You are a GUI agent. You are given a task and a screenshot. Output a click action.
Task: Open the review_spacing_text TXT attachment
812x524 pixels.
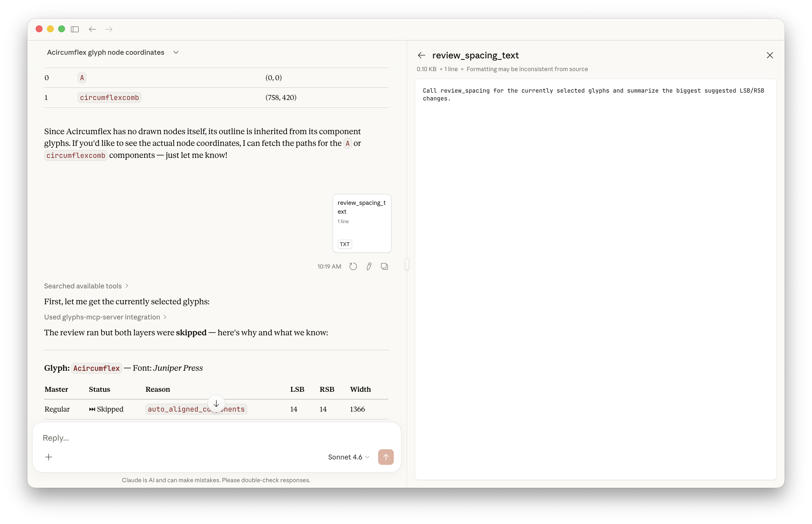[362, 223]
